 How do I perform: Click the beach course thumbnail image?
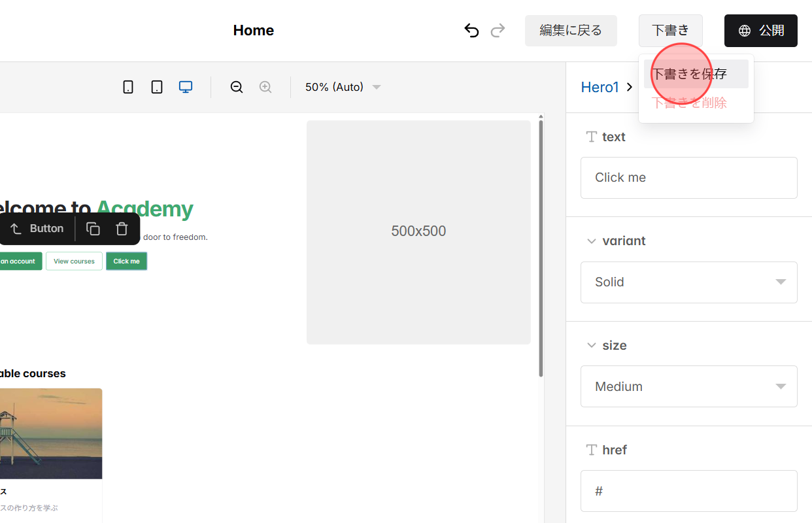pyautogui.click(x=51, y=434)
